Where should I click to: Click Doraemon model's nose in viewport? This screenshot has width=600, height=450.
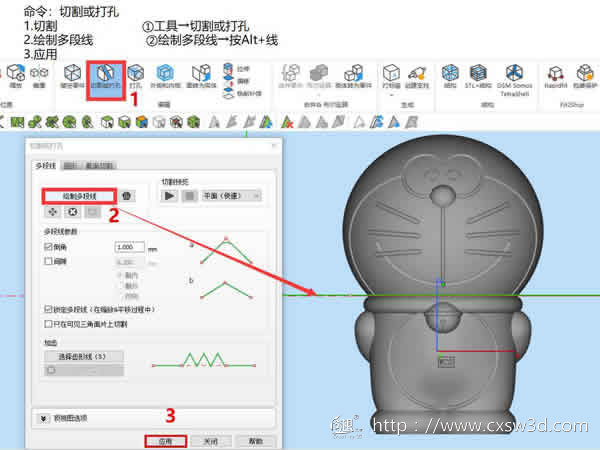click(x=442, y=195)
